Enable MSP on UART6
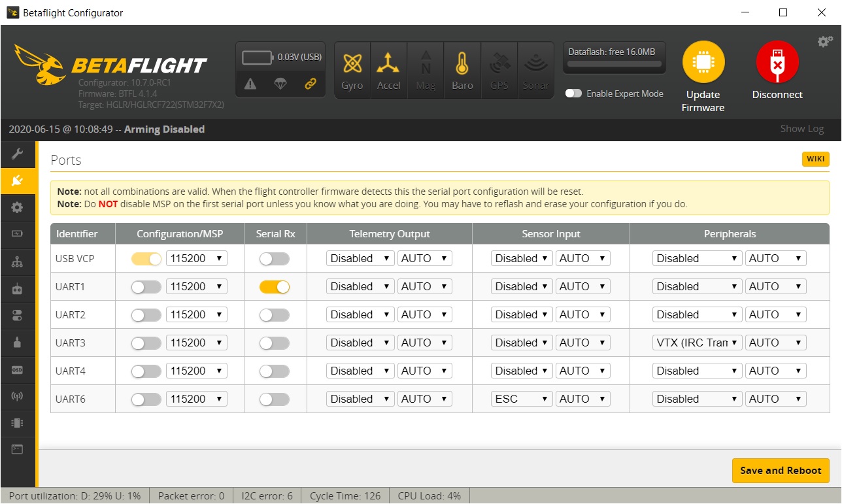Viewport: 842px width, 504px height. point(146,399)
